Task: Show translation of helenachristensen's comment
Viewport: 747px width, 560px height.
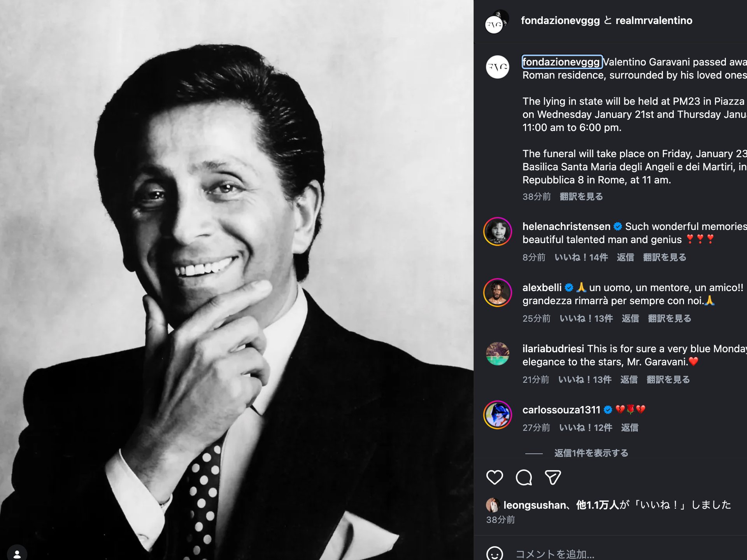Action: click(x=664, y=257)
